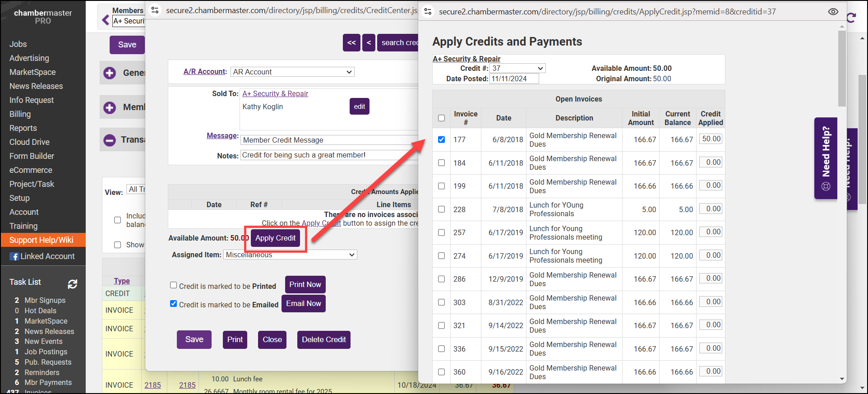Click the eye icon in the popup address bar
Viewport: 868px width, 394px height.
[833, 12]
